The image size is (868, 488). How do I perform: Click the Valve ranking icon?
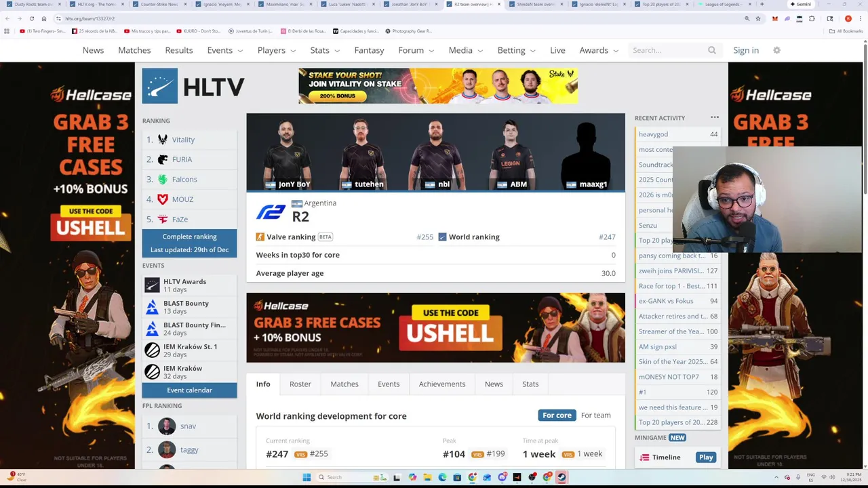(260, 237)
